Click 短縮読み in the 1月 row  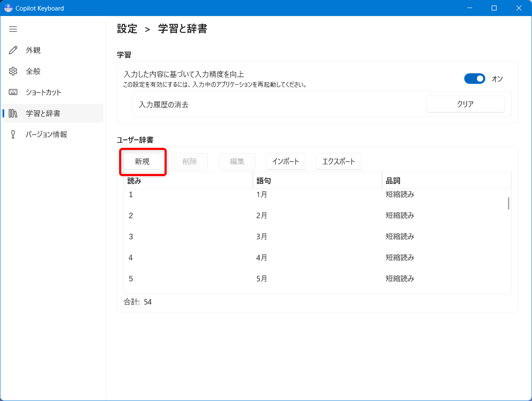pyautogui.click(x=400, y=195)
